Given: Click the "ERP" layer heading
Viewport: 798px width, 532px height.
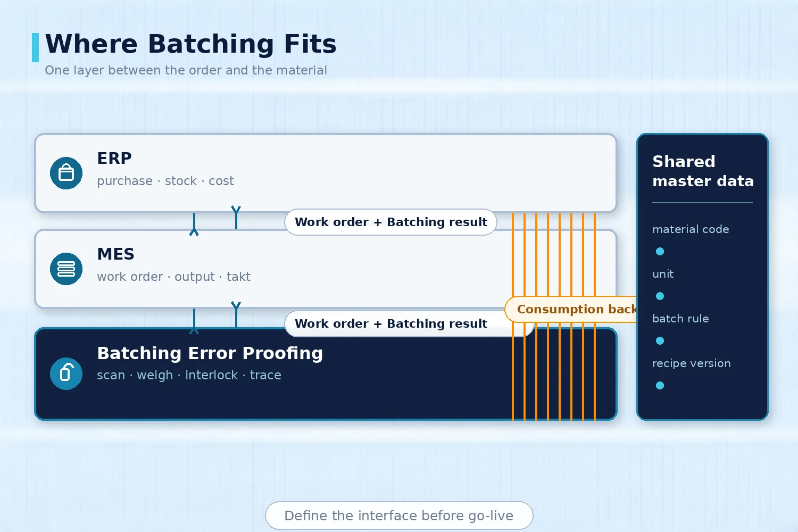Looking at the screenshot, I should click(x=114, y=159).
